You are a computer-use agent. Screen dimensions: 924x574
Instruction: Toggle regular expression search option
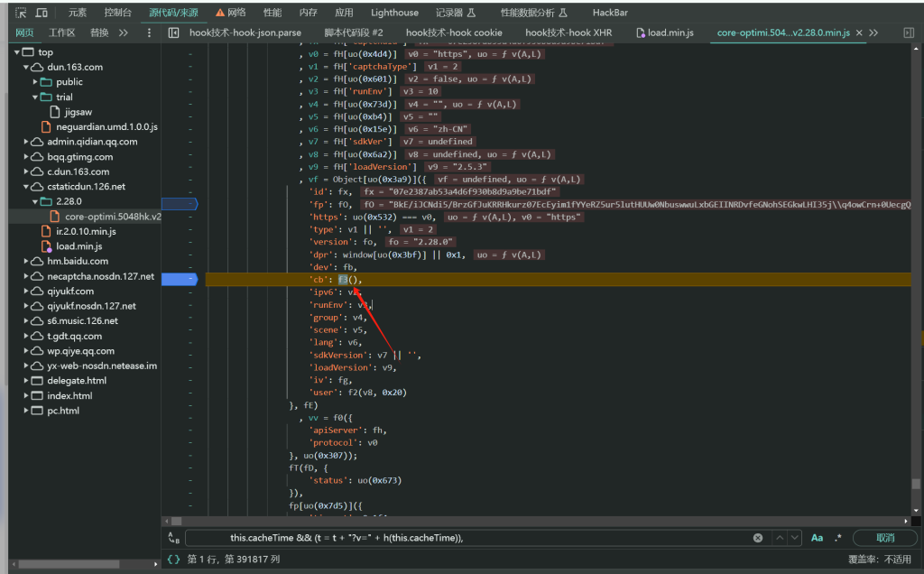838,538
